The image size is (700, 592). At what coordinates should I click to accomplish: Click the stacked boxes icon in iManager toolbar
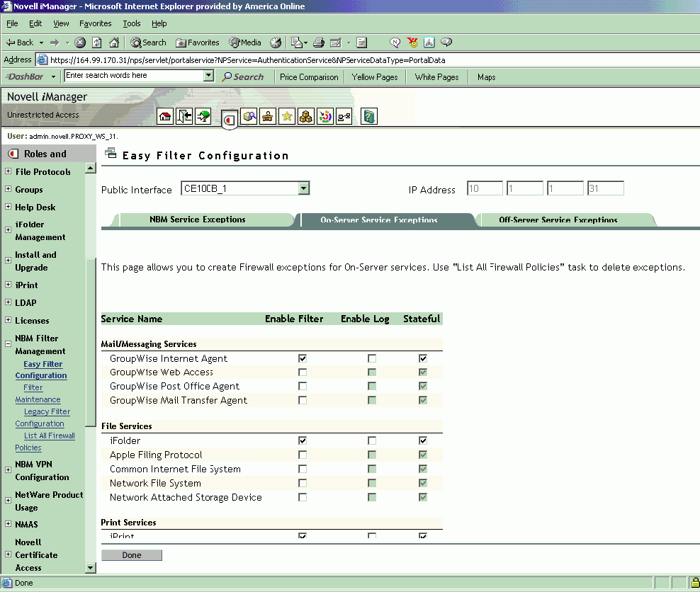click(x=306, y=117)
